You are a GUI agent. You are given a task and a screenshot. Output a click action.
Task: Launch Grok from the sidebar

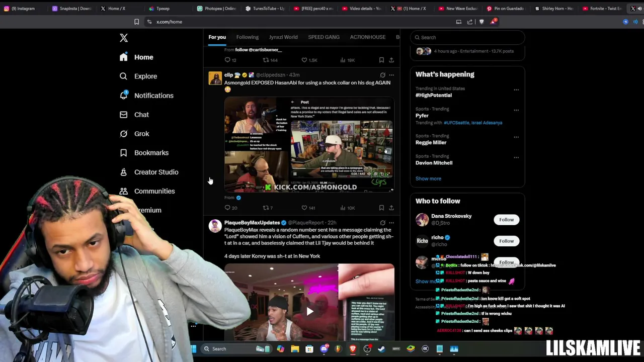134,134
